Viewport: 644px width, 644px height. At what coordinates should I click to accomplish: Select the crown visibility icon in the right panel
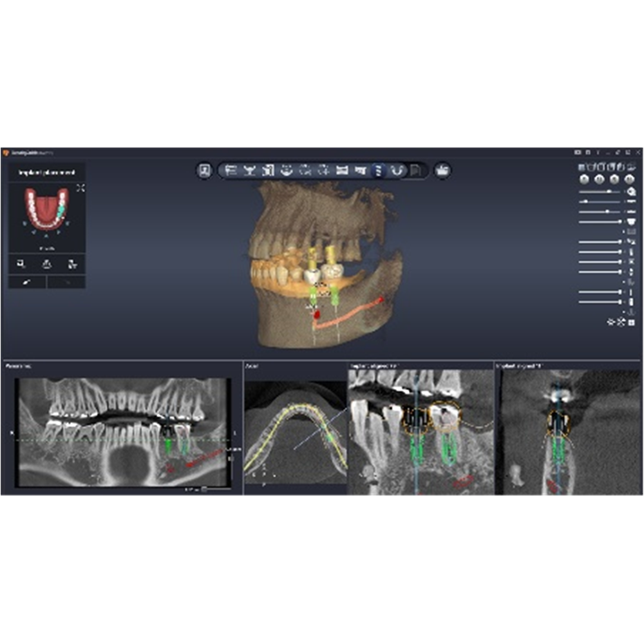[x=631, y=222]
